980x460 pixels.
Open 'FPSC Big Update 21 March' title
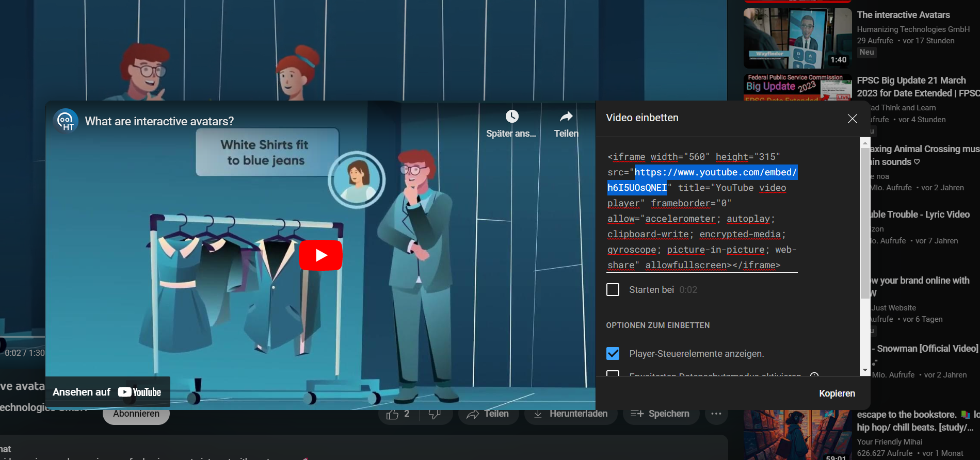[x=918, y=87]
